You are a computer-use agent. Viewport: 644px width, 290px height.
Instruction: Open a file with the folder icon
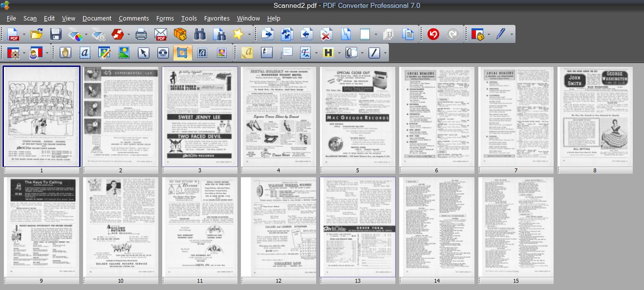click(36, 34)
